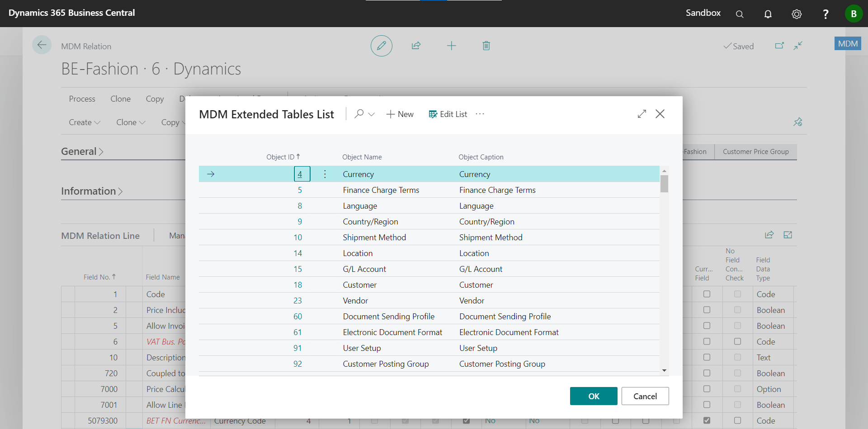868x429 pixels.
Task: Open the Clone menu item without chevron
Action: [120, 99]
